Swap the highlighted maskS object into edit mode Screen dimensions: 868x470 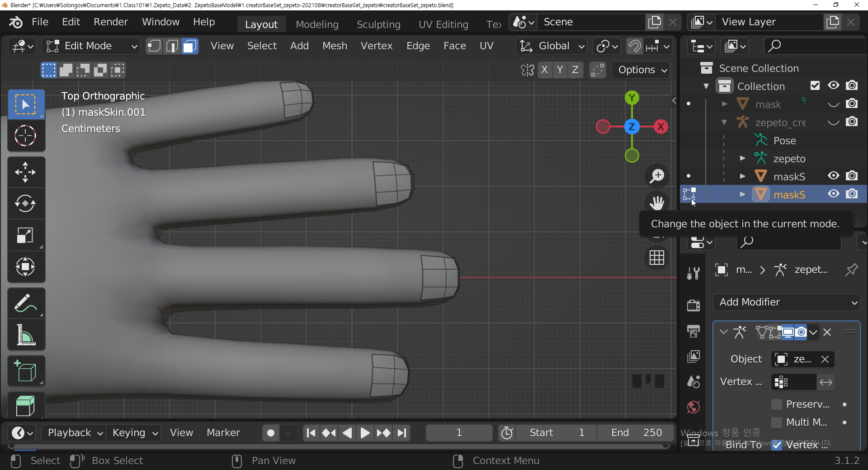pyautogui.click(x=689, y=194)
